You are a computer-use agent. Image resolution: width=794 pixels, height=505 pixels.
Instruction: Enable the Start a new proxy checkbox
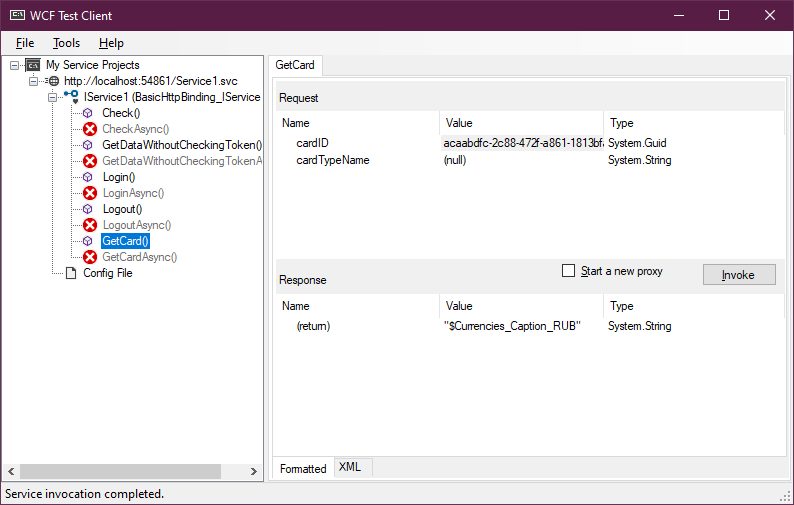pos(569,271)
